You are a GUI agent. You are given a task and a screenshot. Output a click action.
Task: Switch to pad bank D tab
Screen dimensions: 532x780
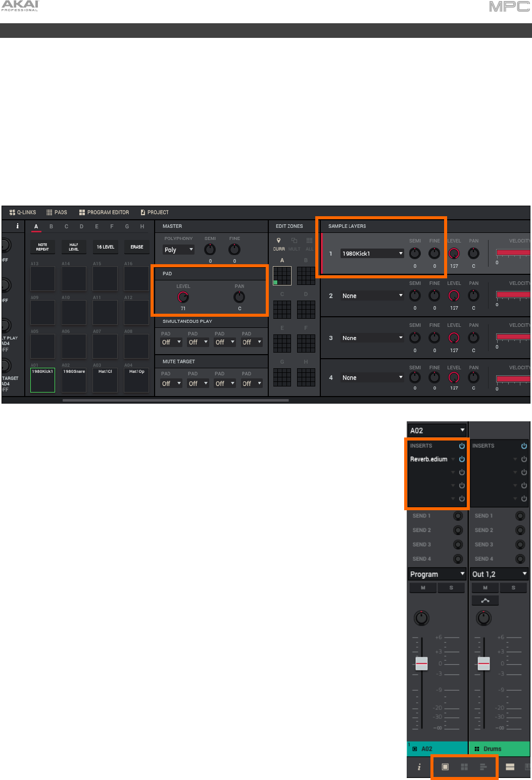coord(81,226)
